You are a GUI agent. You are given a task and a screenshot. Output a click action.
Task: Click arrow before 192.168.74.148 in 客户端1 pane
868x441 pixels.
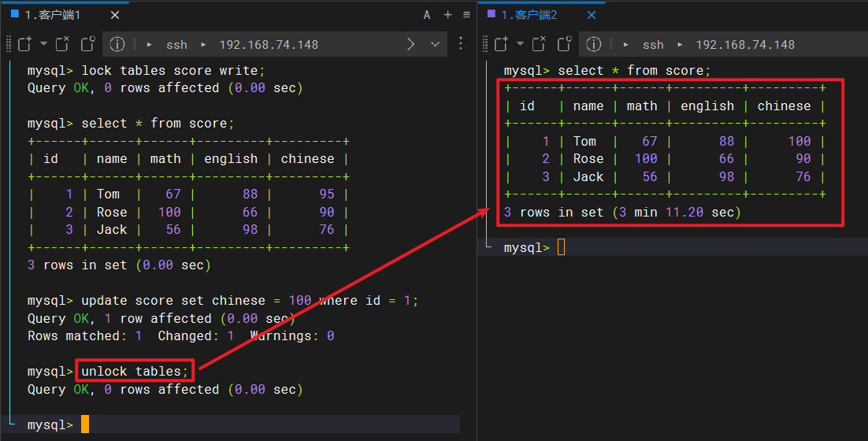click(x=203, y=45)
